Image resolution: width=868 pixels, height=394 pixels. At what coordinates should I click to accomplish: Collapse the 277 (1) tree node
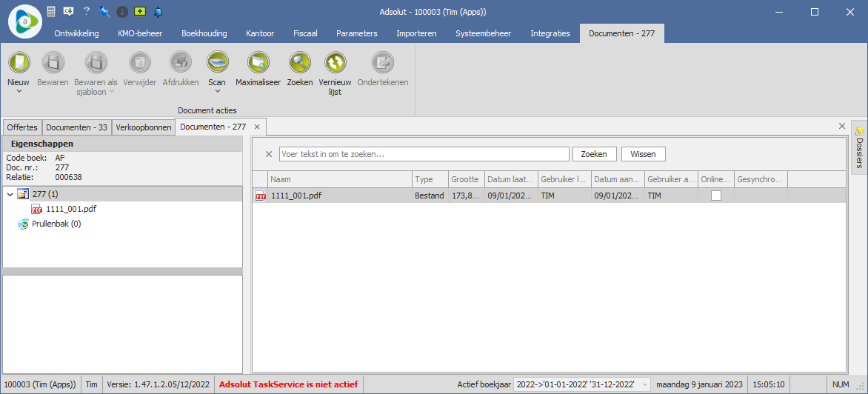tap(10, 194)
